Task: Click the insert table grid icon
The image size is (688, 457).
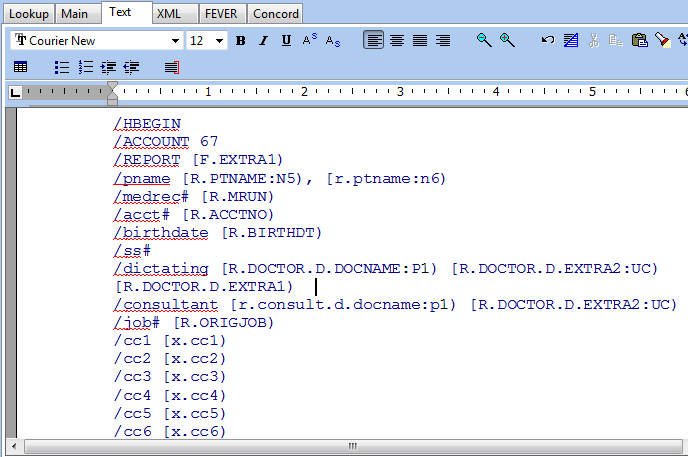Action: pyautogui.click(x=20, y=67)
